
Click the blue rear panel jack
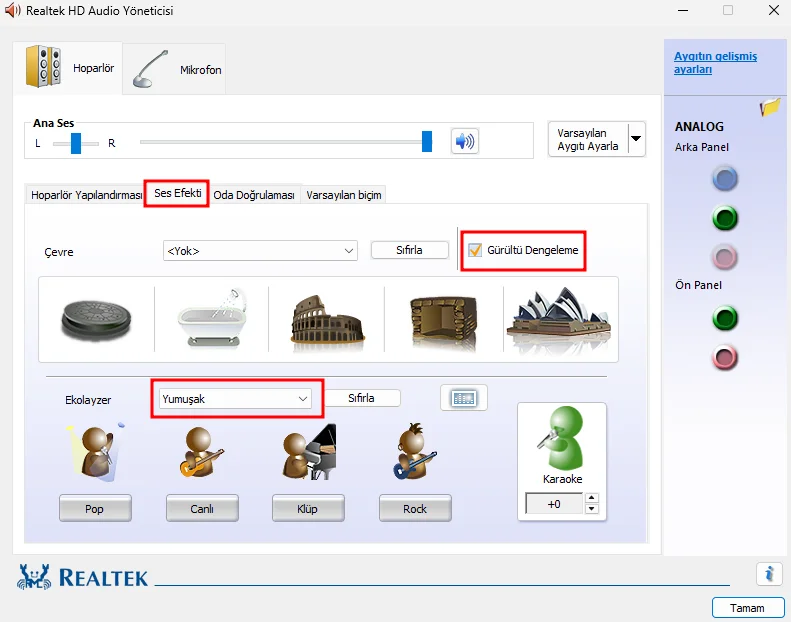click(725, 179)
